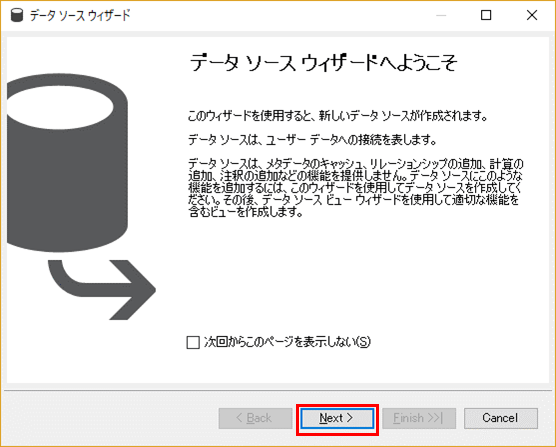556x447 pixels.
Task: Click the disabled Finish >>| button
Action: [x=419, y=418]
